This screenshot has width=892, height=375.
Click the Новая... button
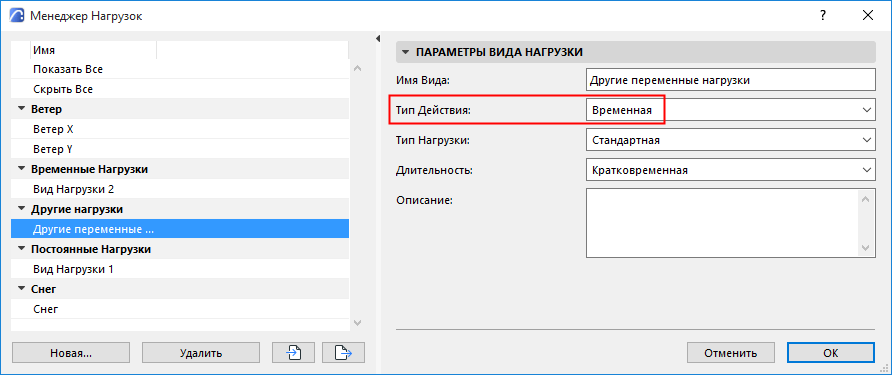click(71, 353)
